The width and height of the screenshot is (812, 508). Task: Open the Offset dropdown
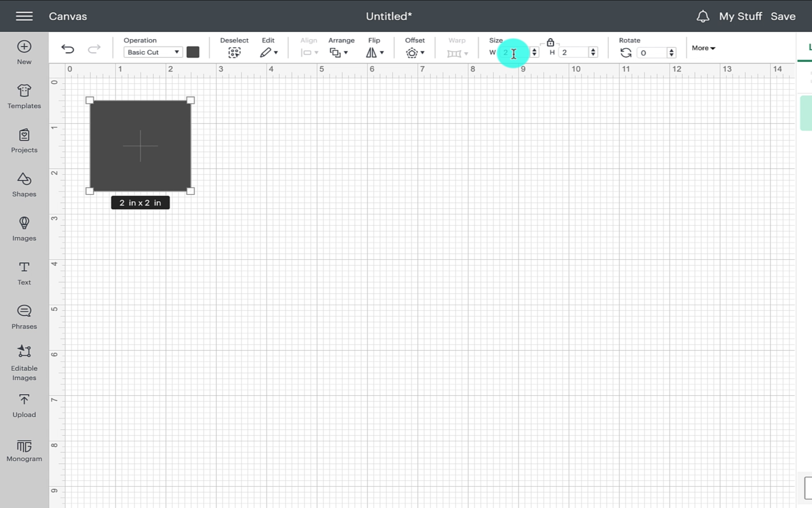click(x=415, y=53)
